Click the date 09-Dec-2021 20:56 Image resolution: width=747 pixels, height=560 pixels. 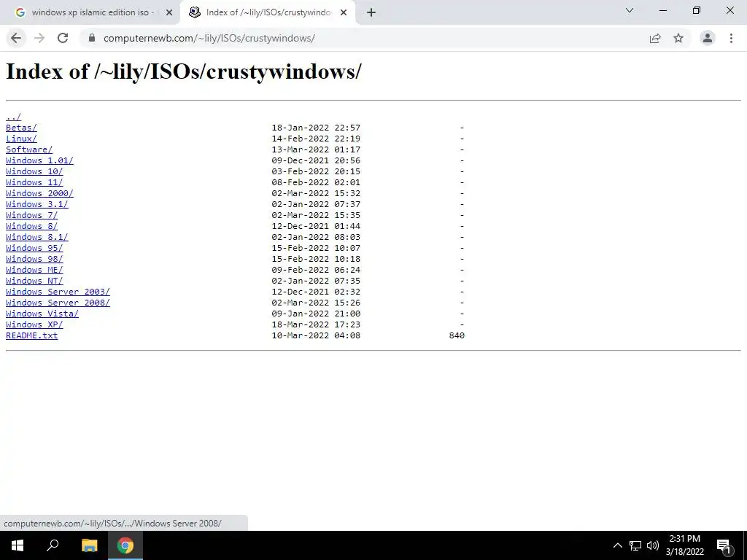pos(316,160)
